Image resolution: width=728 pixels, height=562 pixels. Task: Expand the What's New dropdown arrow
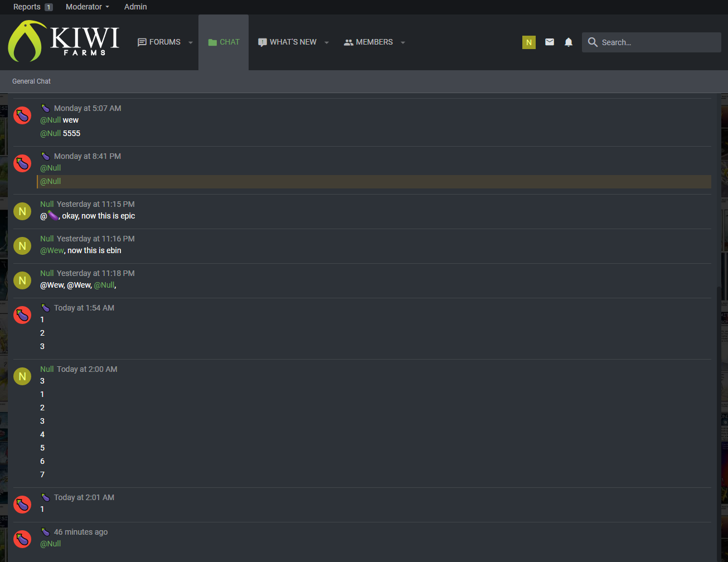[x=327, y=42]
